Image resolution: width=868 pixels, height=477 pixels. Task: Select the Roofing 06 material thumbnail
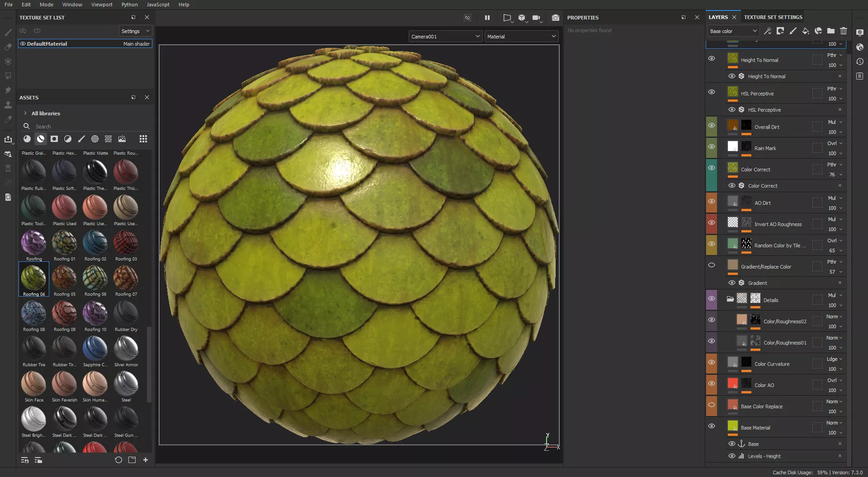(95, 278)
